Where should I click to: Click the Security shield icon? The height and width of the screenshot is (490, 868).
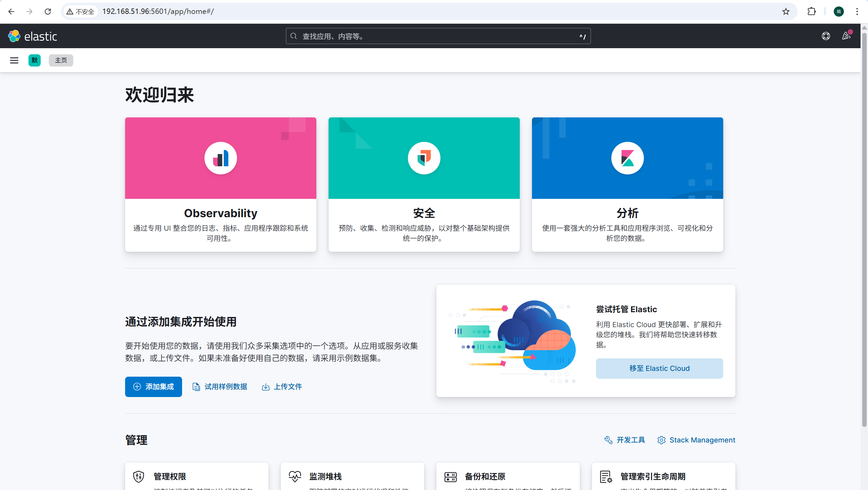[424, 158]
